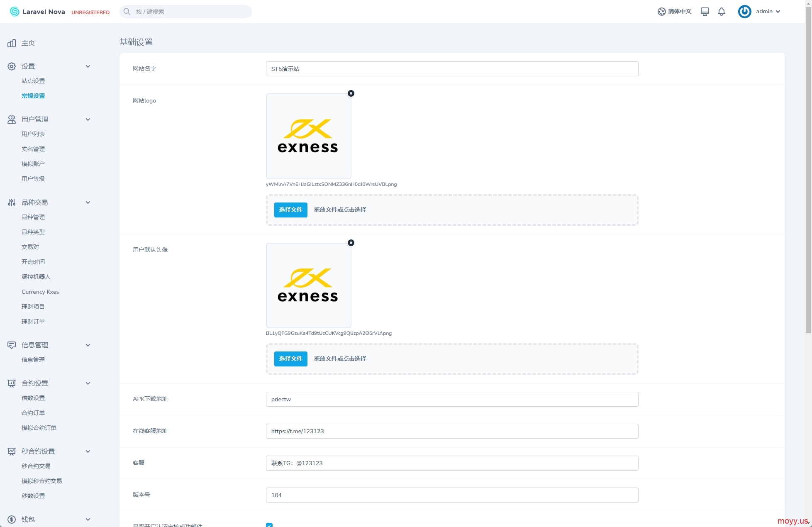Image resolution: width=812 pixels, height=527 pixels.
Task: Open 秒数设置 in sidebar
Action: point(33,496)
